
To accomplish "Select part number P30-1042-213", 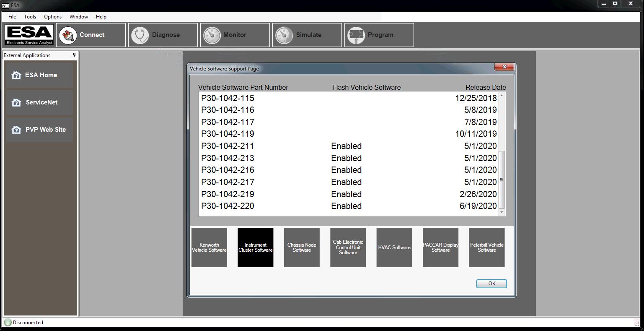I will click(x=228, y=158).
